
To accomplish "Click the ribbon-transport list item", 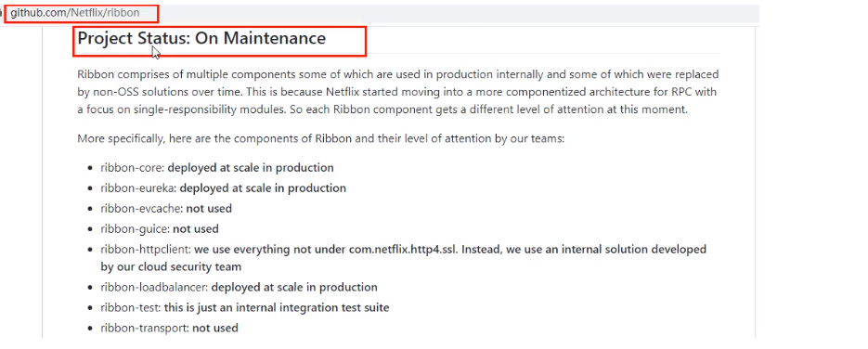I will click(x=169, y=328).
